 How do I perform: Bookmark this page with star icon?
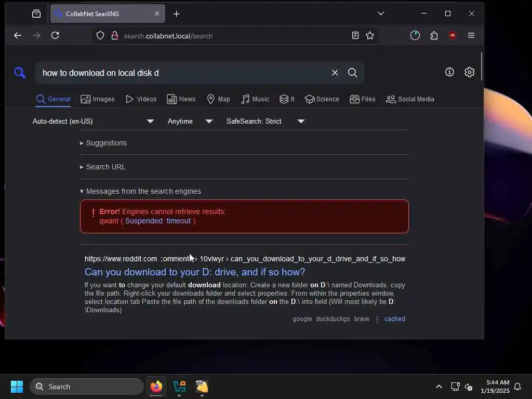(370, 35)
